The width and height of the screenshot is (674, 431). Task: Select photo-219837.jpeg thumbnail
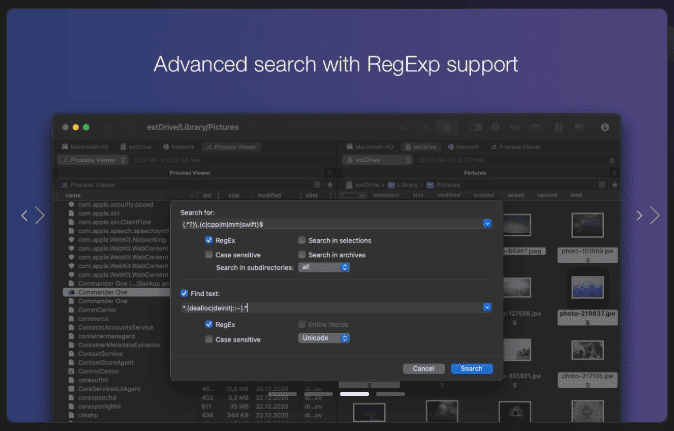pyautogui.click(x=587, y=287)
